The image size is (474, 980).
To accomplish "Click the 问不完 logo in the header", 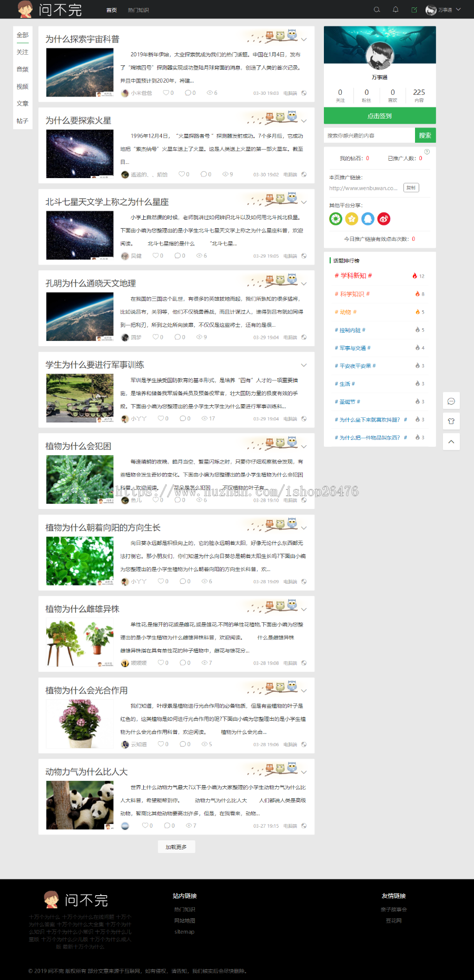I will point(50,9).
